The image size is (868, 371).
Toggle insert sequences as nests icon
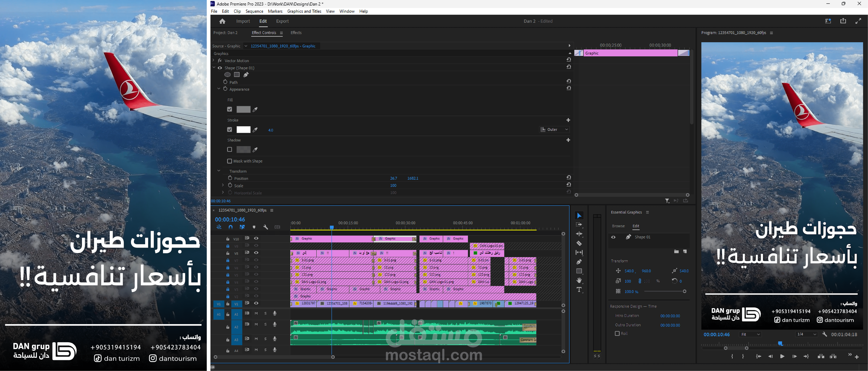[219, 227]
